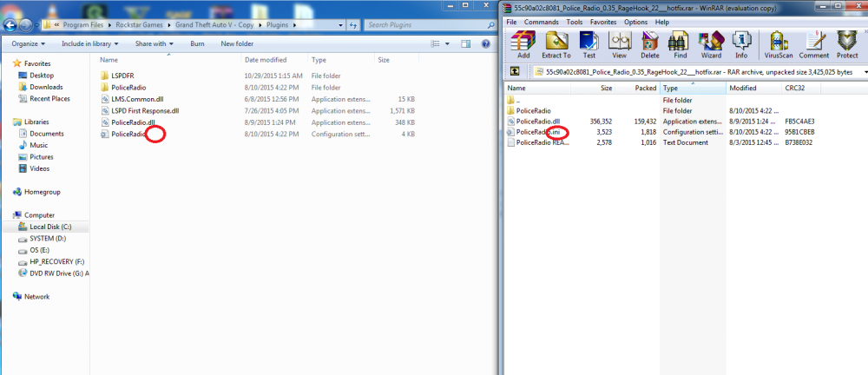Sort WinRAR list by Packed column
This screenshot has width=868, height=375.
636,88
